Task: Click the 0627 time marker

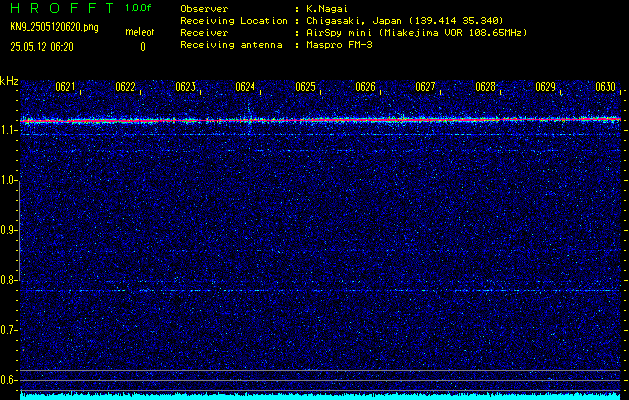Action: click(x=425, y=87)
